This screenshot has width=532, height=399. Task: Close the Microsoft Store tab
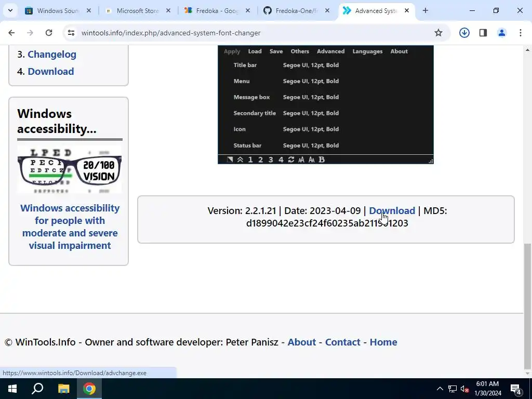tap(168, 10)
